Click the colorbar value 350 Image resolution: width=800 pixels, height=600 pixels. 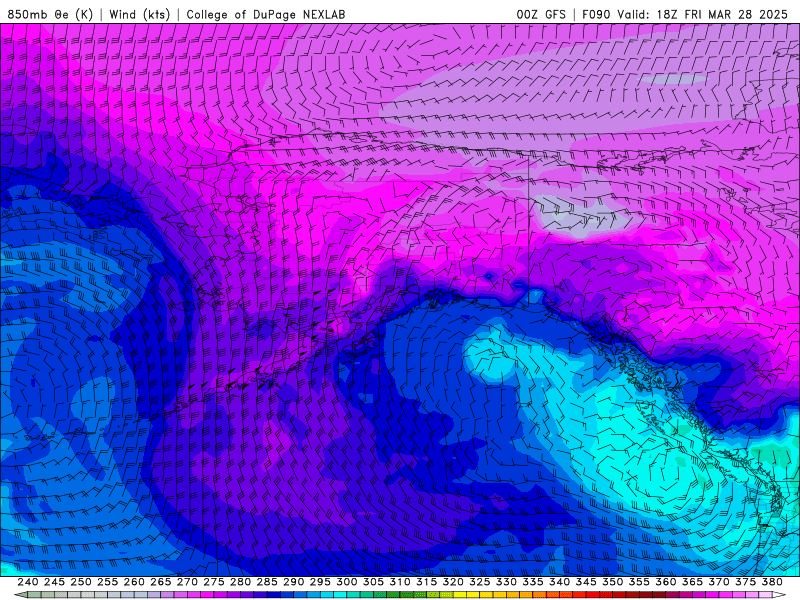click(x=613, y=582)
